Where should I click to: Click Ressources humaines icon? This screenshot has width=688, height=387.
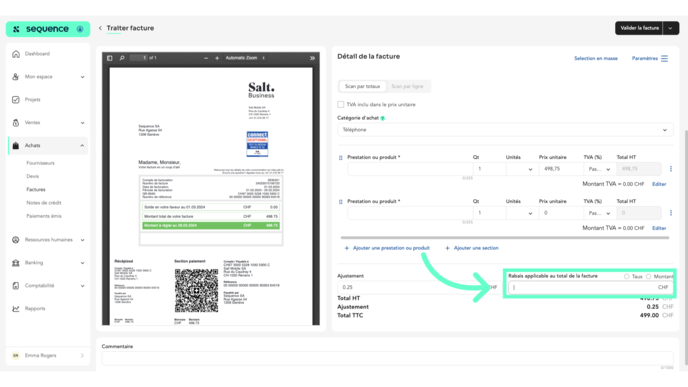click(16, 240)
